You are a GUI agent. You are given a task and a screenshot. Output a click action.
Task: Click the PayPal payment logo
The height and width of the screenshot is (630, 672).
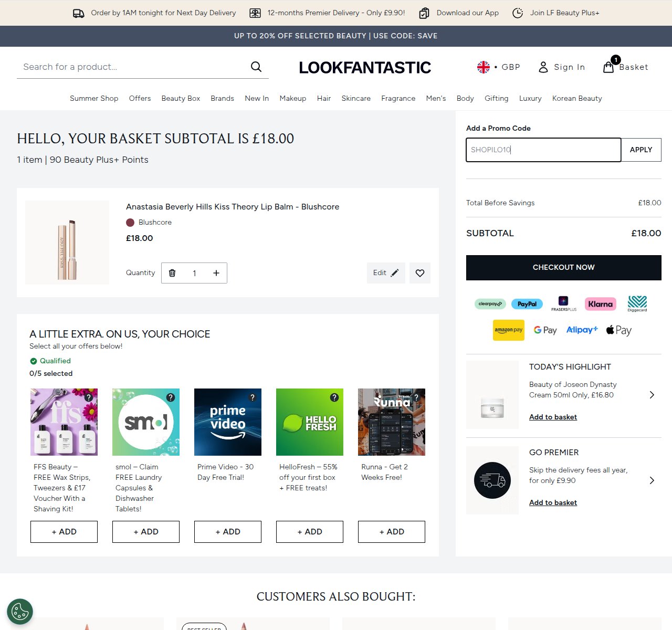[x=527, y=304]
